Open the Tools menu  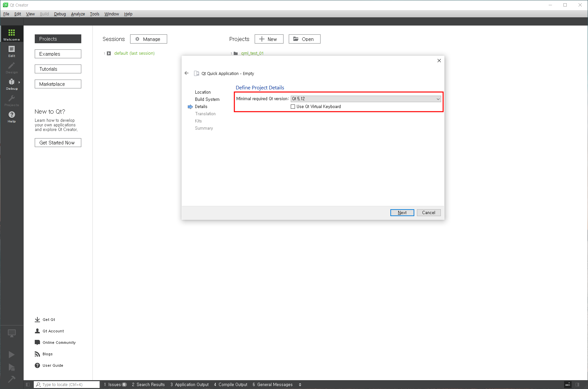click(x=95, y=14)
